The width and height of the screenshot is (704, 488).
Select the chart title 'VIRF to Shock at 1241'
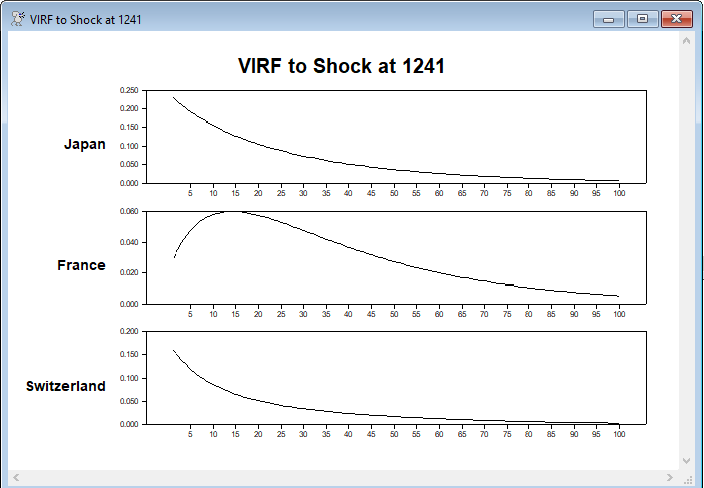click(341, 67)
